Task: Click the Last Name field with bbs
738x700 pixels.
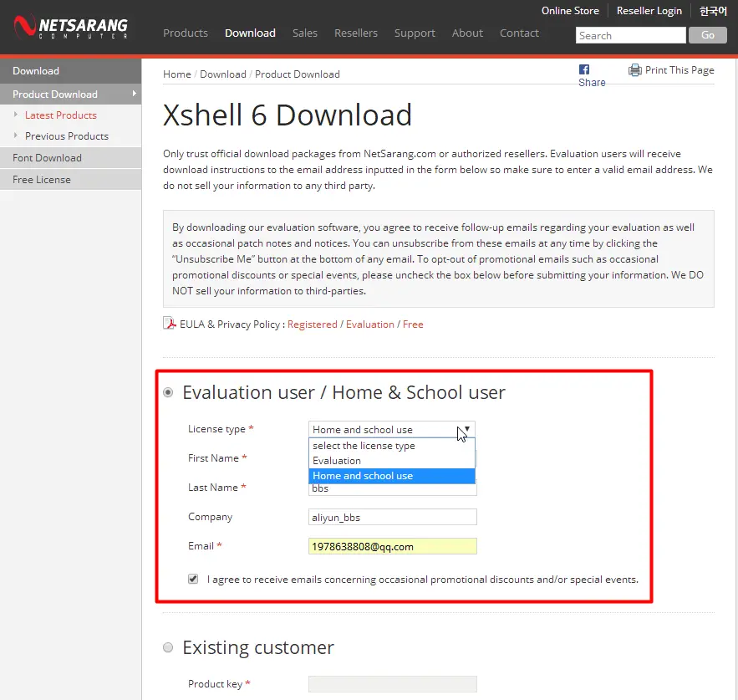Action: 393,489
